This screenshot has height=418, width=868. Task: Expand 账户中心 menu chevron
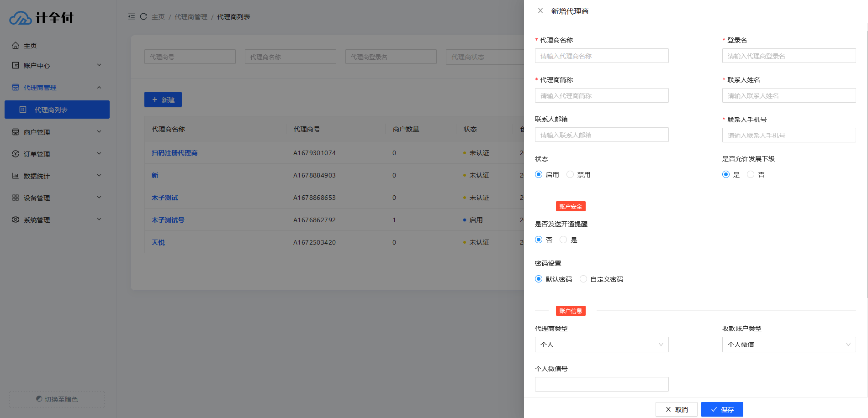[99, 65]
